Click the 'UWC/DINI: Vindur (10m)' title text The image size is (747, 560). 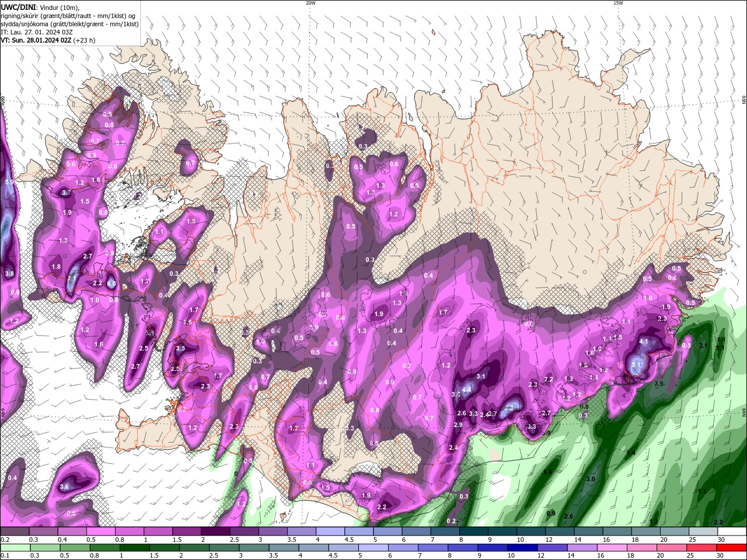(x=40, y=7)
